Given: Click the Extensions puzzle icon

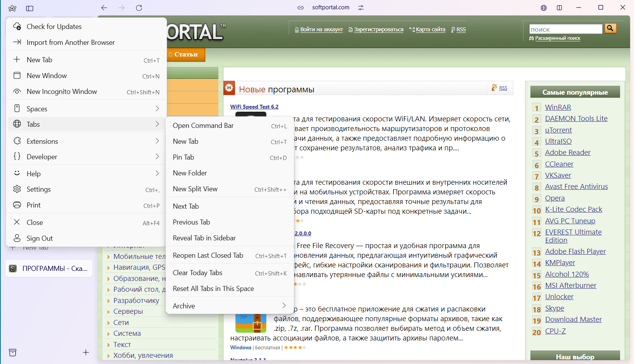Looking at the screenshot, I should click(17, 141).
